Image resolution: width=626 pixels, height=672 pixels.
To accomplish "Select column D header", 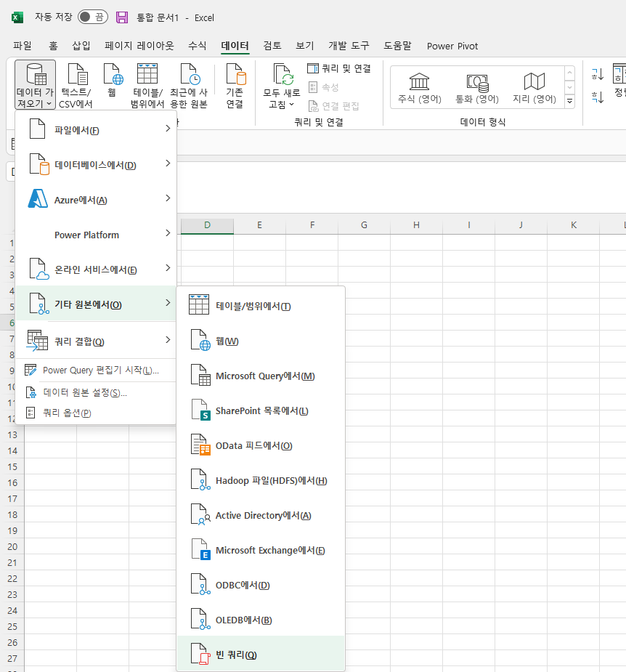I will click(208, 225).
